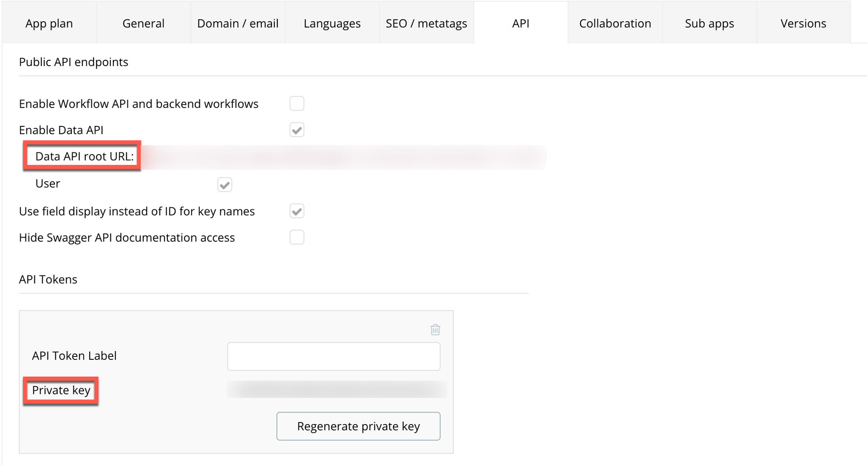
Task: Hide Swagger API documentation access
Action: 298,237
